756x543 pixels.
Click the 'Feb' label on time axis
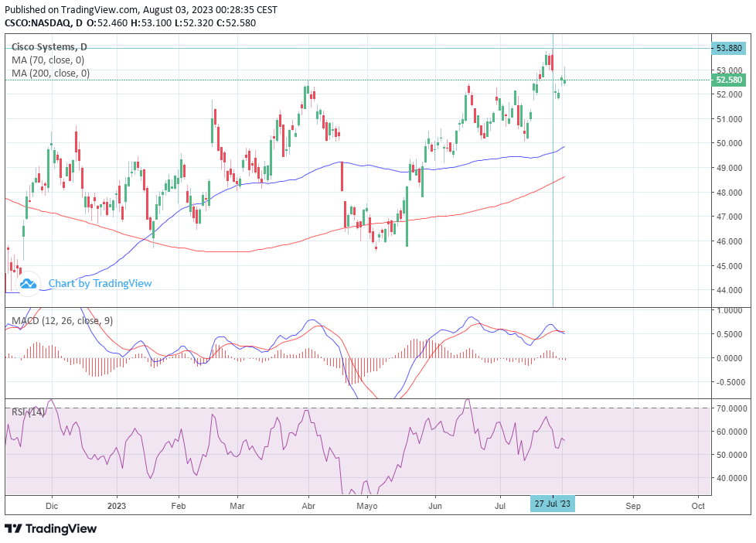point(179,506)
